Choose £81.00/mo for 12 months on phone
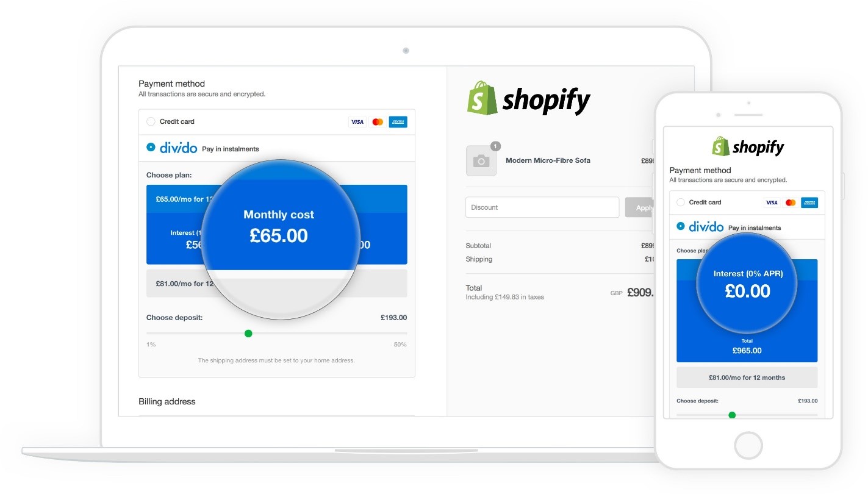The width and height of the screenshot is (868, 494). [747, 378]
